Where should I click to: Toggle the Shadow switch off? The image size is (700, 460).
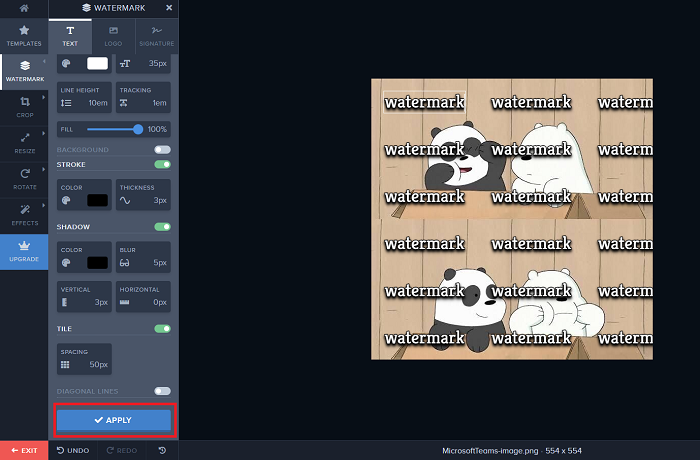tap(162, 227)
